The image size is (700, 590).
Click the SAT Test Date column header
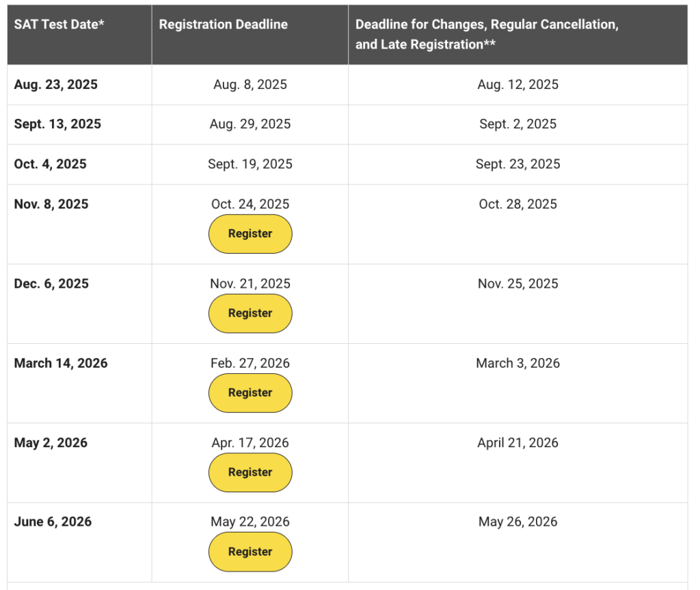pyautogui.click(x=59, y=25)
